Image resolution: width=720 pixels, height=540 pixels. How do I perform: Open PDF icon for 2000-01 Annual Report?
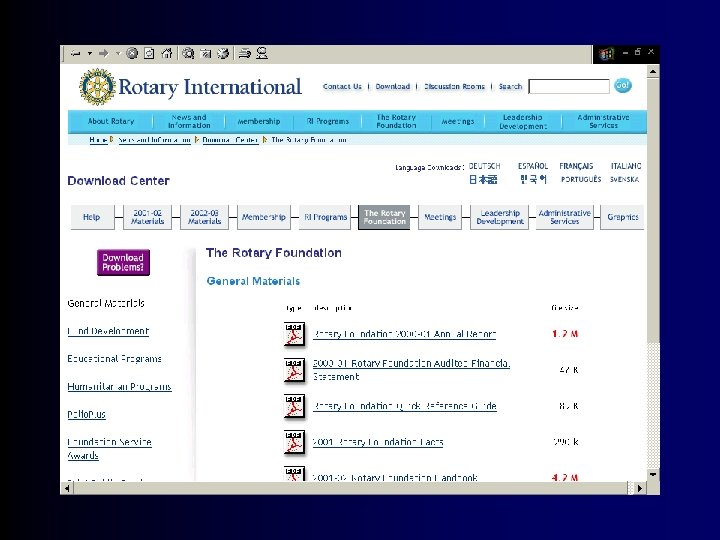click(294, 334)
